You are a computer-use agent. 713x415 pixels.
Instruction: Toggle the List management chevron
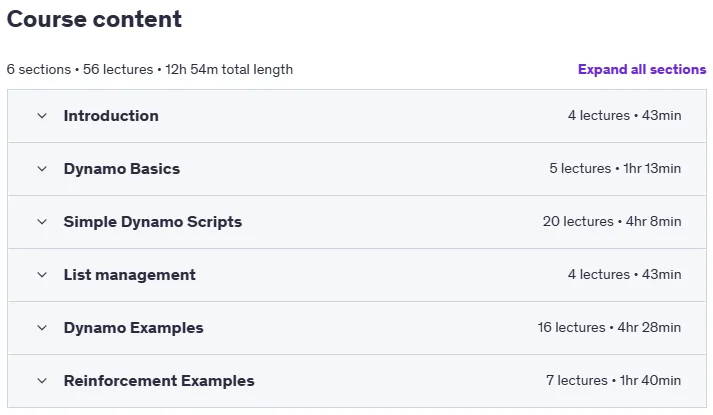click(x=42, y=275)
